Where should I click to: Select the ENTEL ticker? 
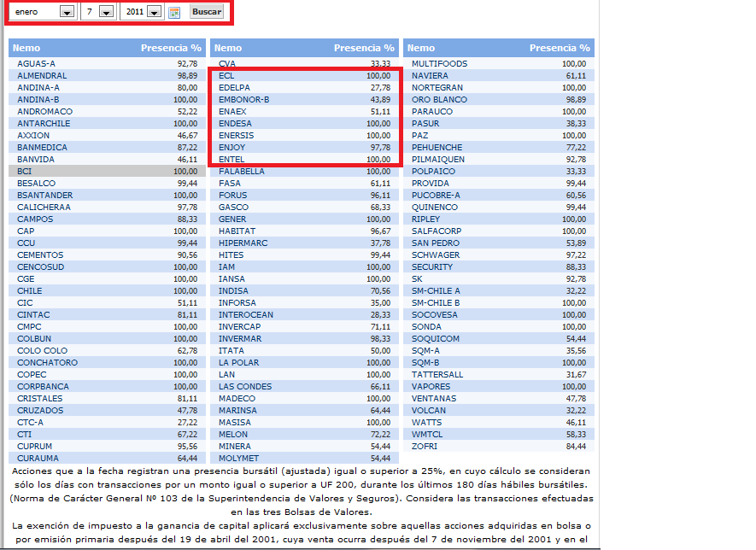(231, 159)
